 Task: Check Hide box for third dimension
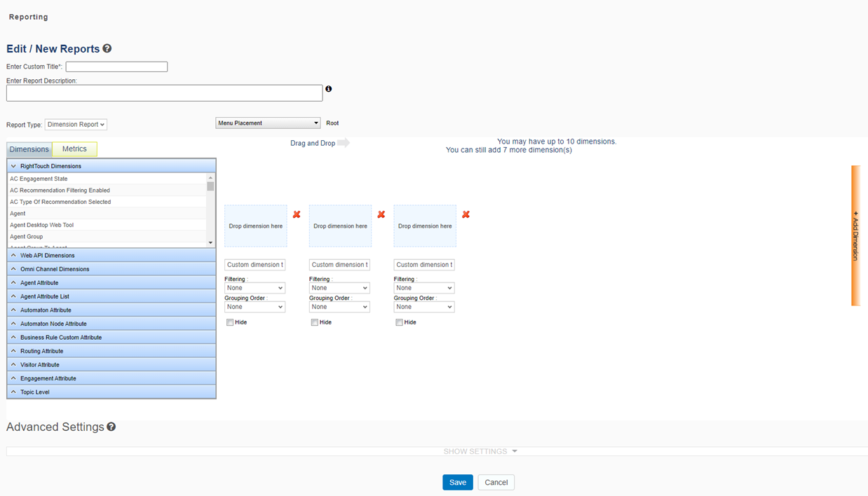pos(399,322)
